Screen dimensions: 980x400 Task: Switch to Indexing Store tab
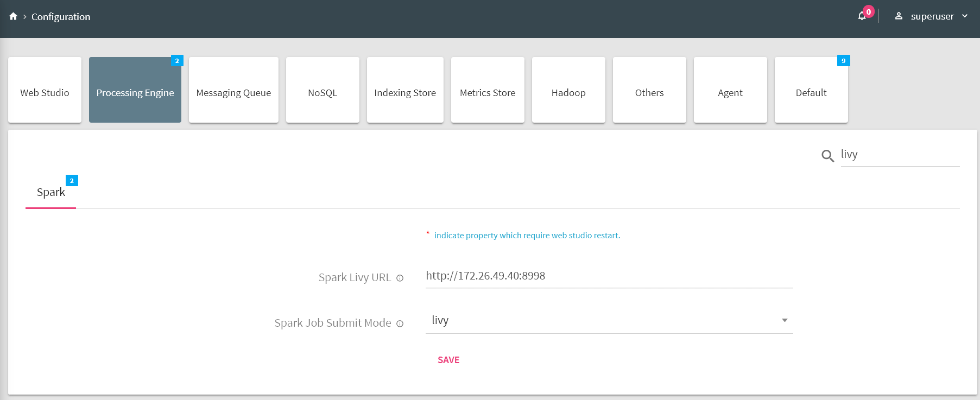tap(405, 90)
